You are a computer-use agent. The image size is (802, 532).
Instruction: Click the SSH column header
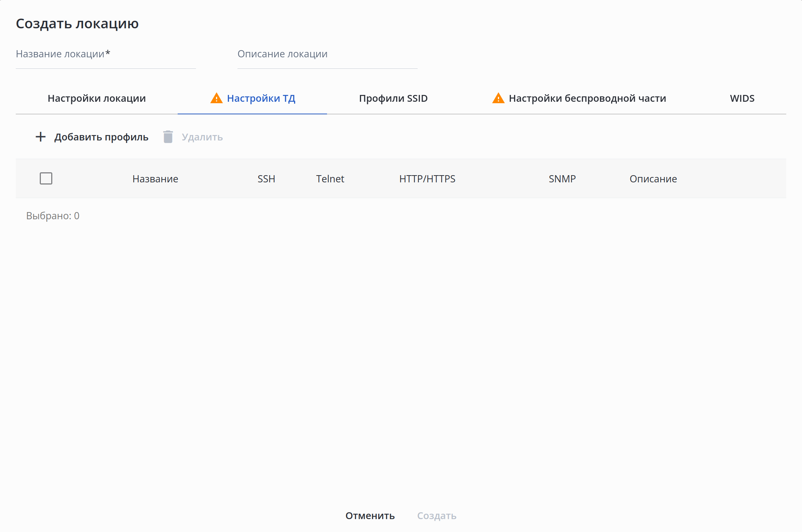266,179
